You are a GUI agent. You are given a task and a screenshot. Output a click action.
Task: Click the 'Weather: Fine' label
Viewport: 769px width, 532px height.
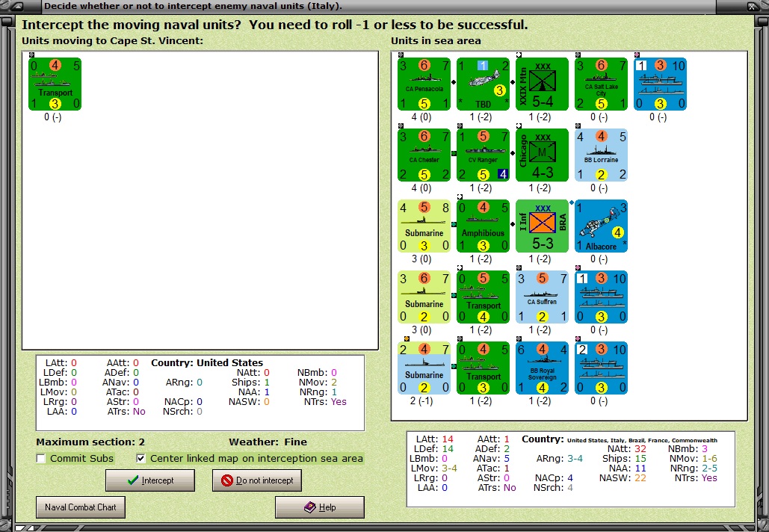[x=268, y=442]
